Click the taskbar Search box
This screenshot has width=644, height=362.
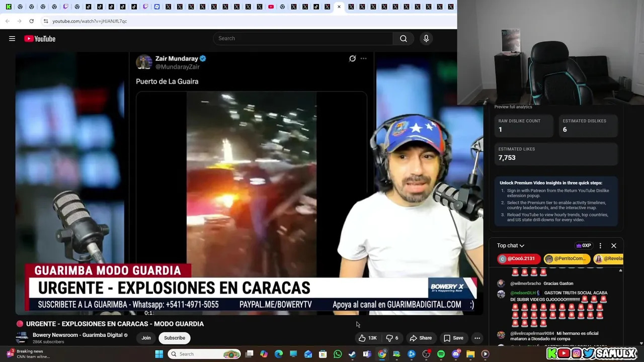(204, 354)
